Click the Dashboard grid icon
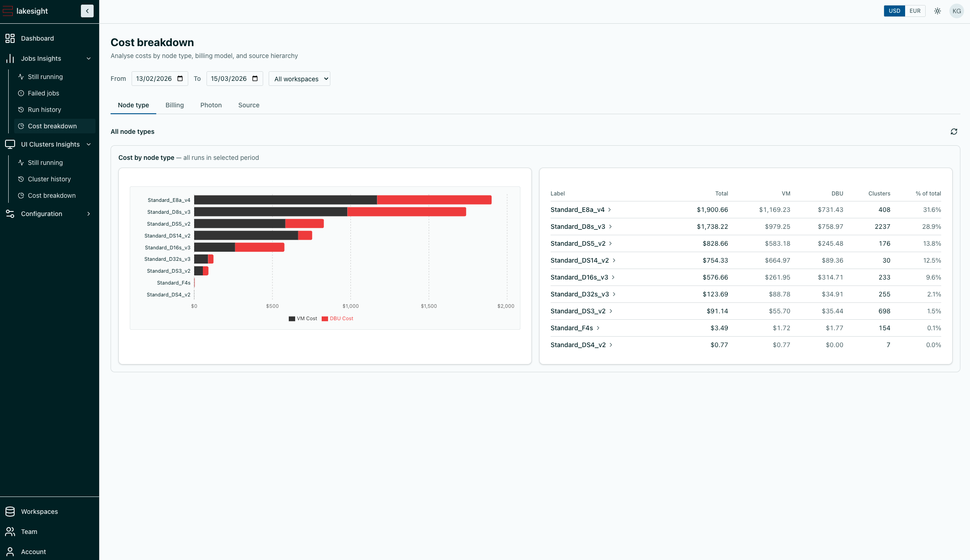 pyautogui.click(x=10, y=38)
